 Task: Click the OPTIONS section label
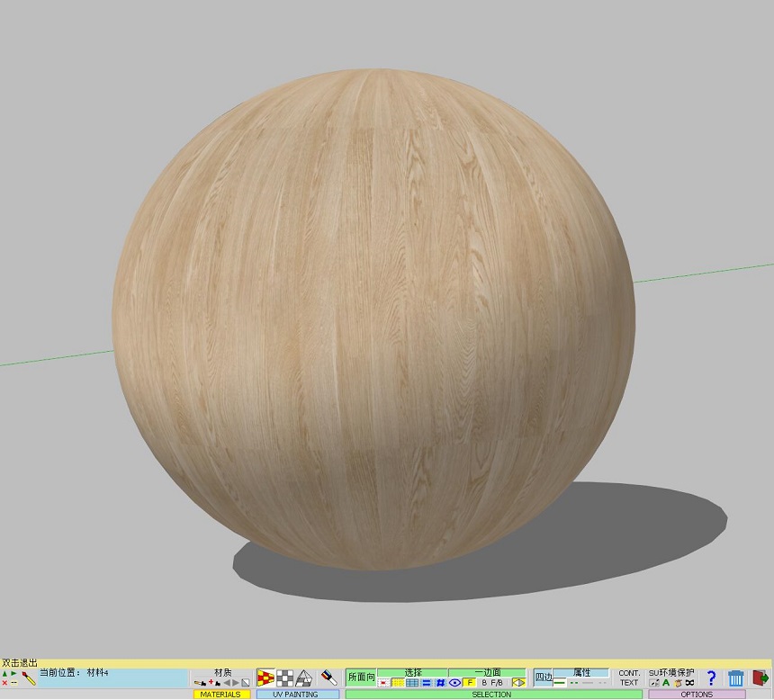point(696,695)
